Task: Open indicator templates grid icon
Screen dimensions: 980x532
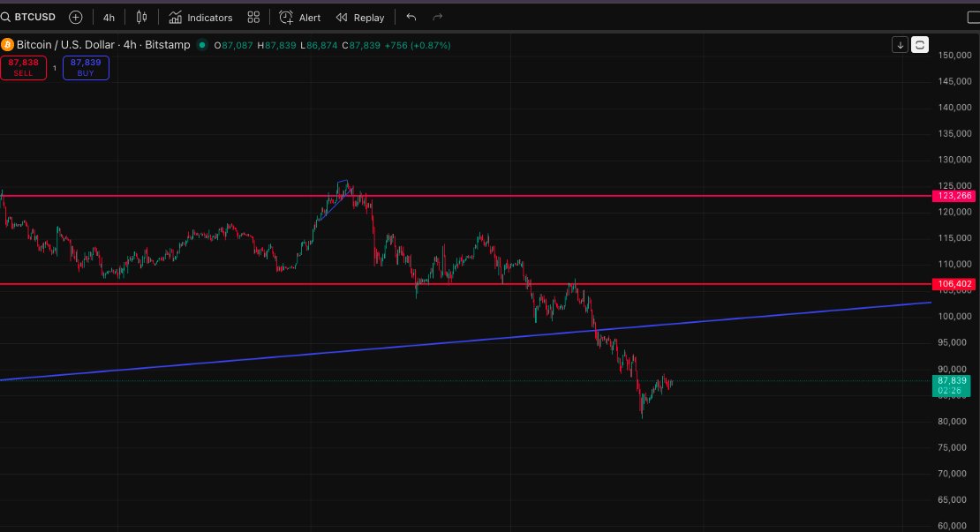Action: point(253,18)
